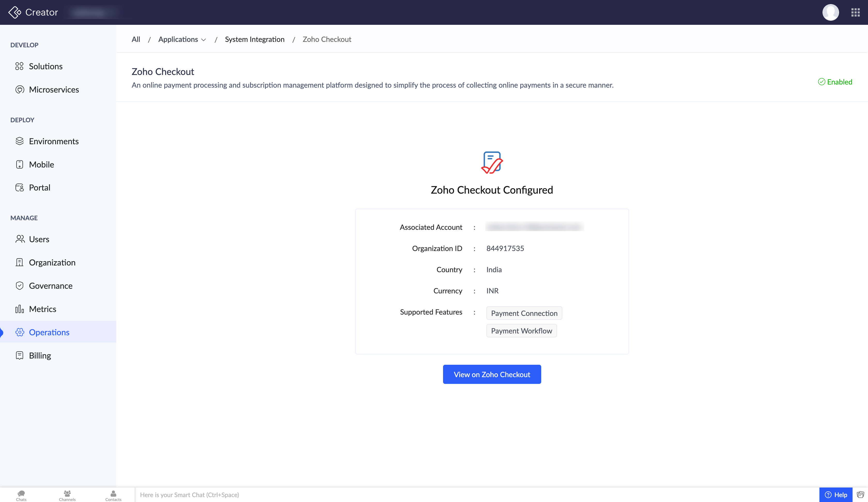Click View on Zoho Checkout button

[492, 374]
